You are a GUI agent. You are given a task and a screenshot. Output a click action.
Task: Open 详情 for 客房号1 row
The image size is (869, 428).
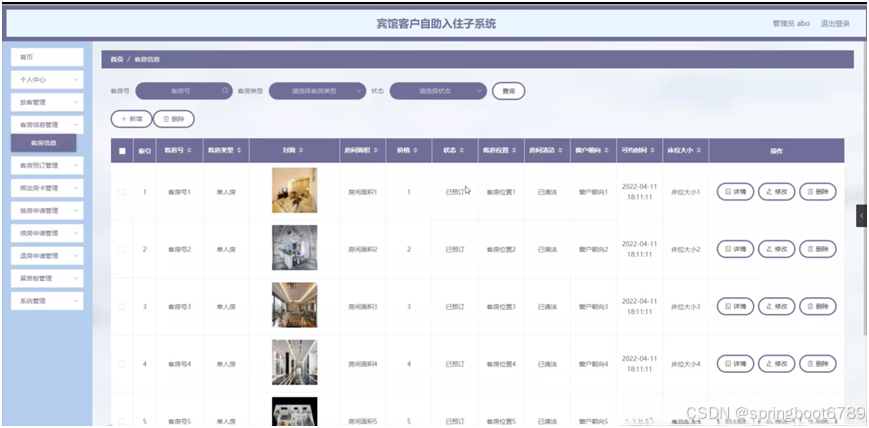coord(735,192)
